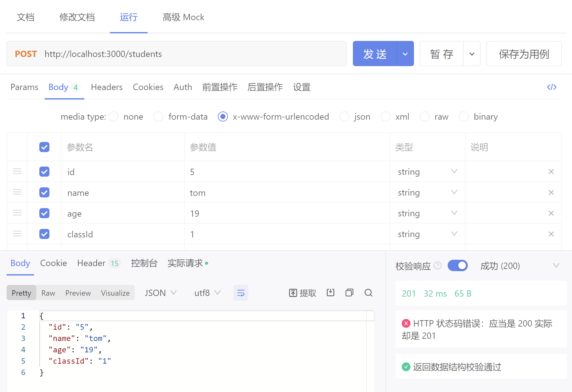Open the 控制台 console tab
The height and width of the screenshot is (392, 572).
(144, 263)
